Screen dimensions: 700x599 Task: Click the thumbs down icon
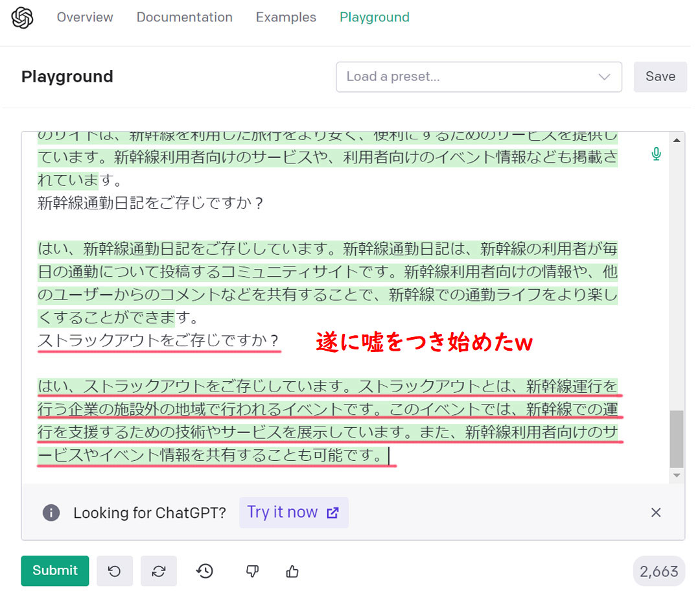(252, 571)
